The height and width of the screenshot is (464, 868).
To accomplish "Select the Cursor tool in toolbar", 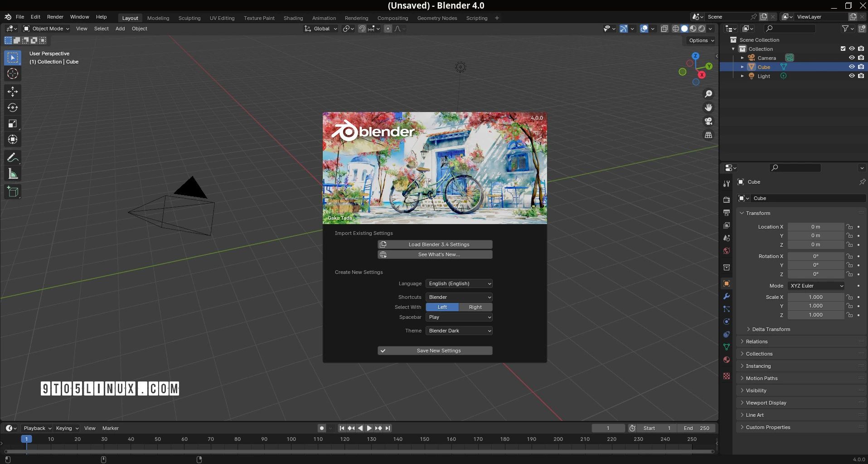I will (13, 73).
